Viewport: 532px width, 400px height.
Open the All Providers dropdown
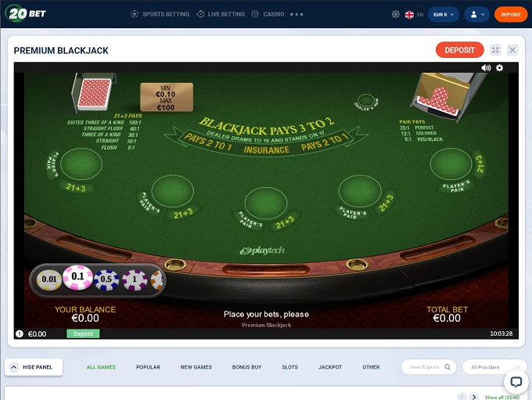494,367
